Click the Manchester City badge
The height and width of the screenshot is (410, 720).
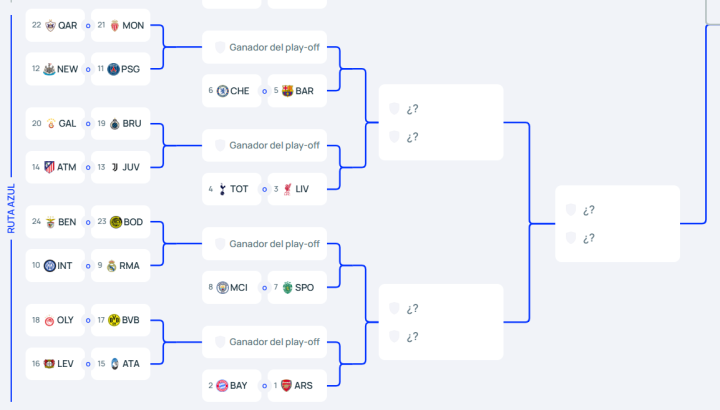222,287
